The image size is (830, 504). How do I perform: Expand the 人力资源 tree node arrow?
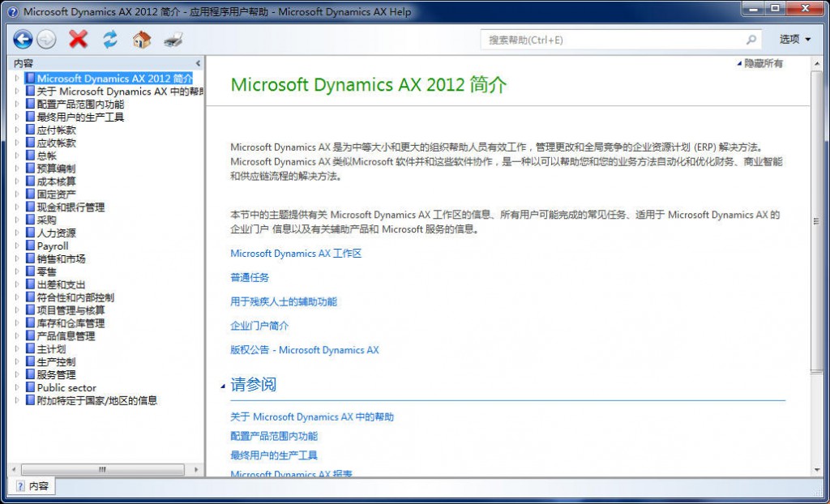click(17, 233)
